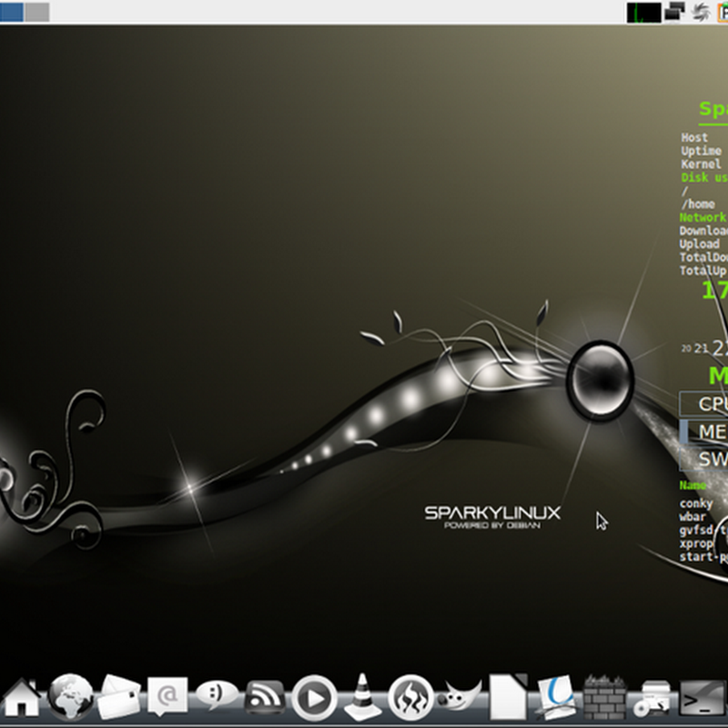This screenshot has height=728, width=728.
Task: Click the '/home' disk entry in Conky
Action: (x=698, y=204)
